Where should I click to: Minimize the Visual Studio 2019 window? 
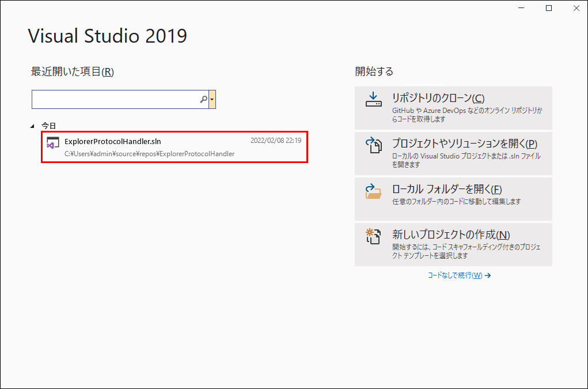click(521, 8)
